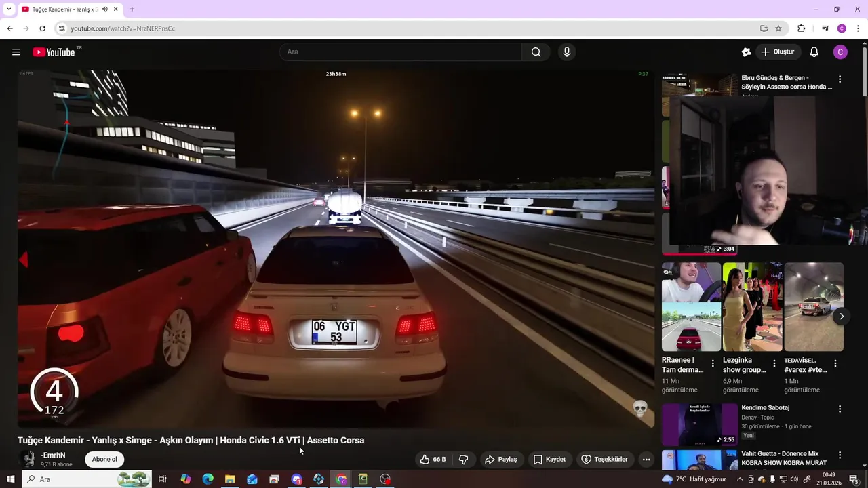This screenshot has height=488, width=868.
Task: Like the video with 66 B likes
Action: (x=433, y=459)
